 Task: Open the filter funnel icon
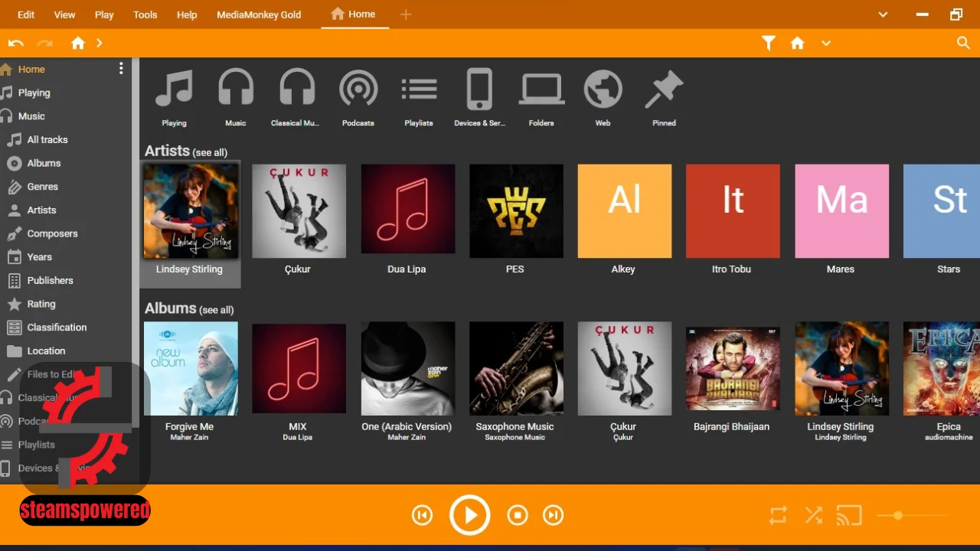(769, 44)
